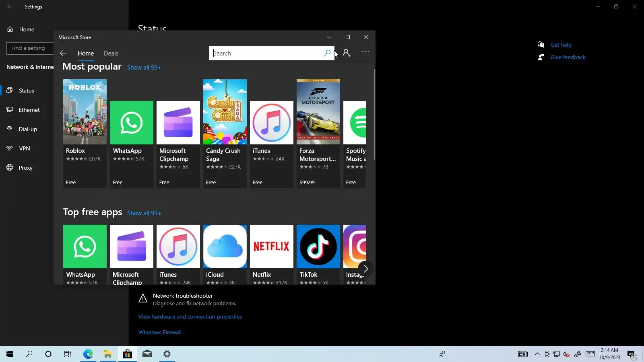This screenshot has height=362, width=644.
Task: Minimize the Microsoft Store window
Action: point(329,37)
